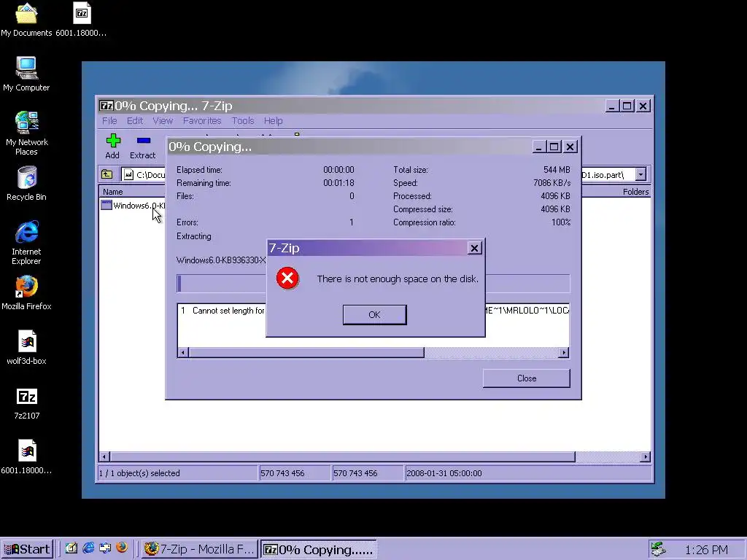Open the File menu in 7-Zip
Image resolution: width=747 pixels, height=560 pixels.
pos(109,121)
